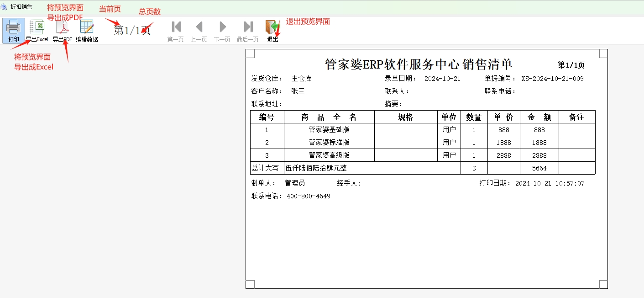Click unit price 2888 in 单价 column
Image resolution: width=644 pixels, height=298 pixels.
[504, 155]
